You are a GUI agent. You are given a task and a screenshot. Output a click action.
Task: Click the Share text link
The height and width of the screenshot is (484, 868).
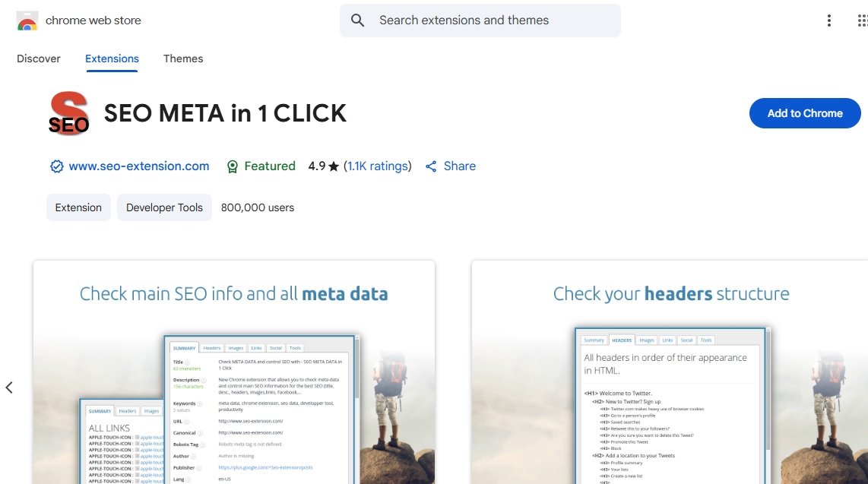[x=460, y=166]
